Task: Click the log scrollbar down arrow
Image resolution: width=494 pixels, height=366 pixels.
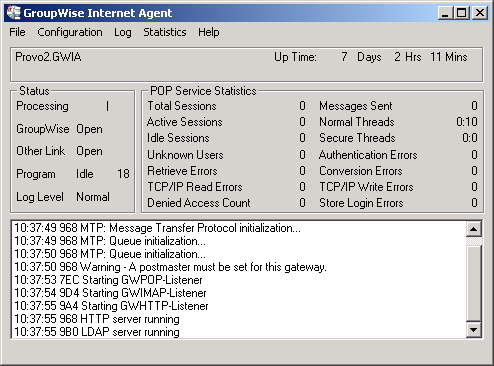Action: 474,330
